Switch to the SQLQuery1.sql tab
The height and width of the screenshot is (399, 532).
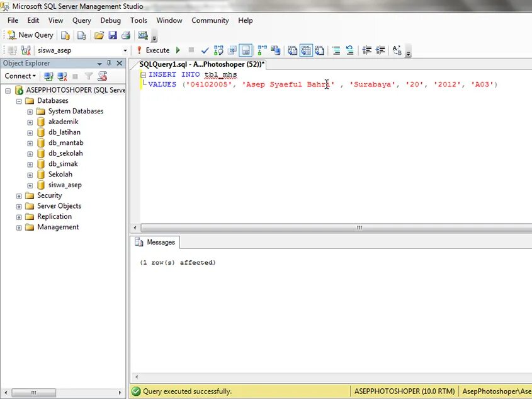202,64
